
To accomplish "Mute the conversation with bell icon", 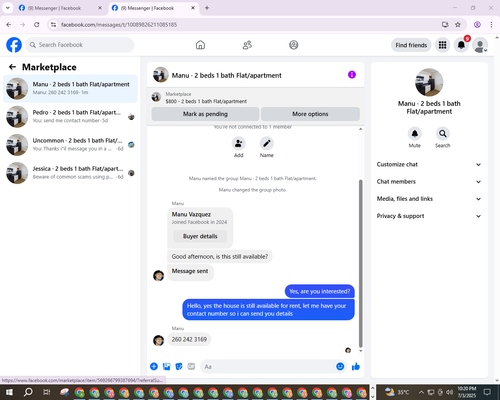I will (x=415, y=134).
